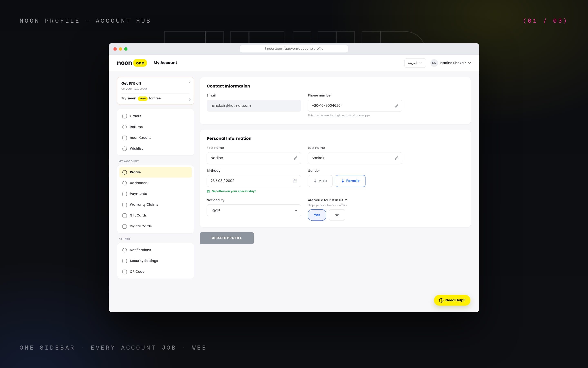This screenshot has width=588, height=368.
Task: Open the birthday calendar icon
Action: 295,181
